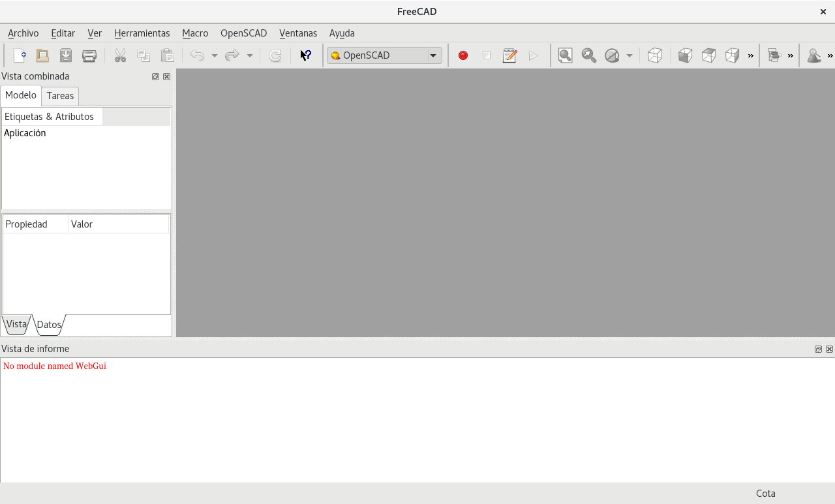835x504 pixels.
Task: Float the Vista de informe panel
Action: coord(818,349)
